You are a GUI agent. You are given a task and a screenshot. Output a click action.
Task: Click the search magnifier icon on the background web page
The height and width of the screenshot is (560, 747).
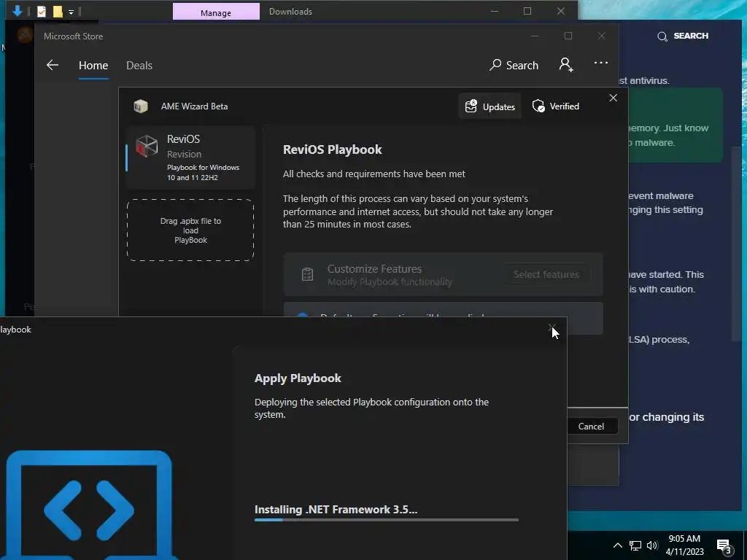pos(662,36)
